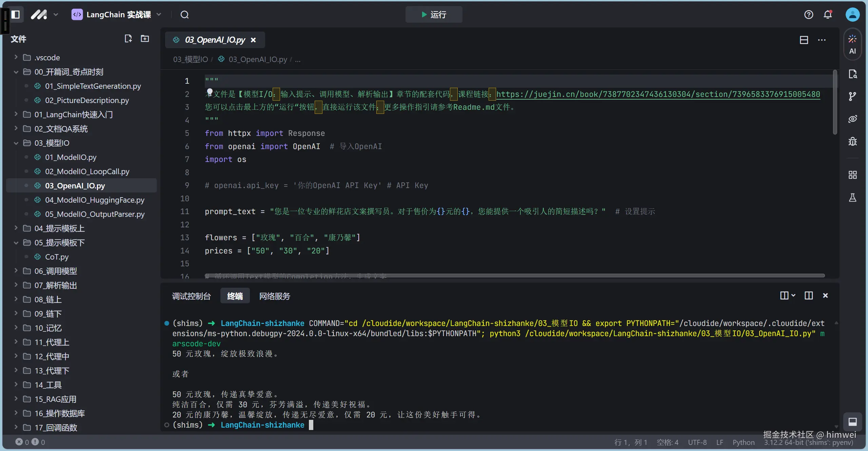Click the 运行 run button
The image size is (868, 451).
pyautogui.click(x=434, y=15)
